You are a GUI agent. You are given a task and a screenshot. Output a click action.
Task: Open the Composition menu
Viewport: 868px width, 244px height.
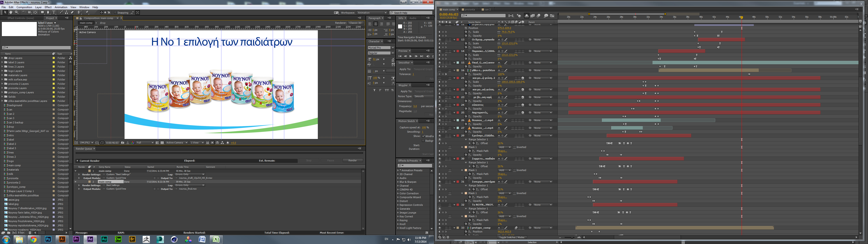pyautogui.click(x=24, y=7)
